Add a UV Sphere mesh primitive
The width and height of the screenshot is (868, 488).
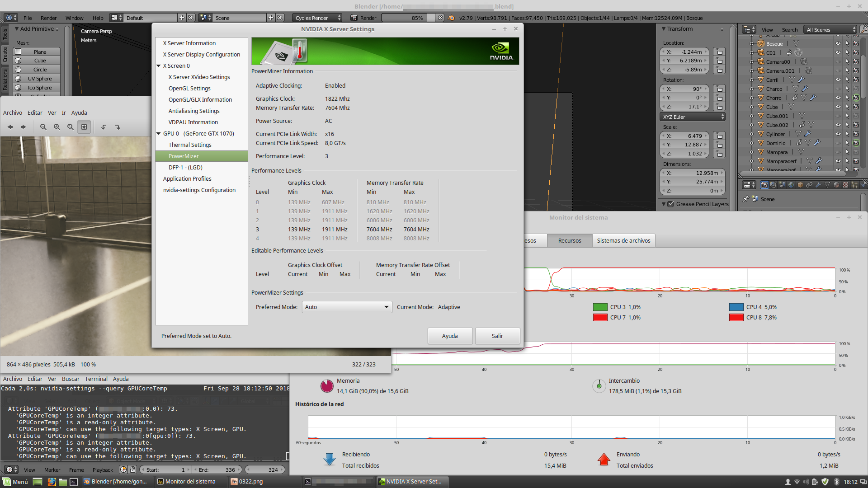[37, 79]
